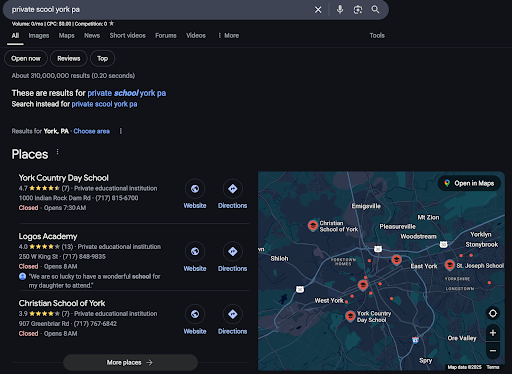Switch to the Images tab
512x374 pixels.
point(39,35)
